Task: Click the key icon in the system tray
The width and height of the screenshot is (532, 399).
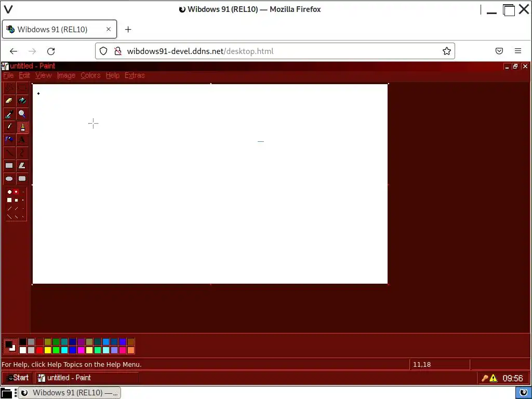Action: pos(485,378)
